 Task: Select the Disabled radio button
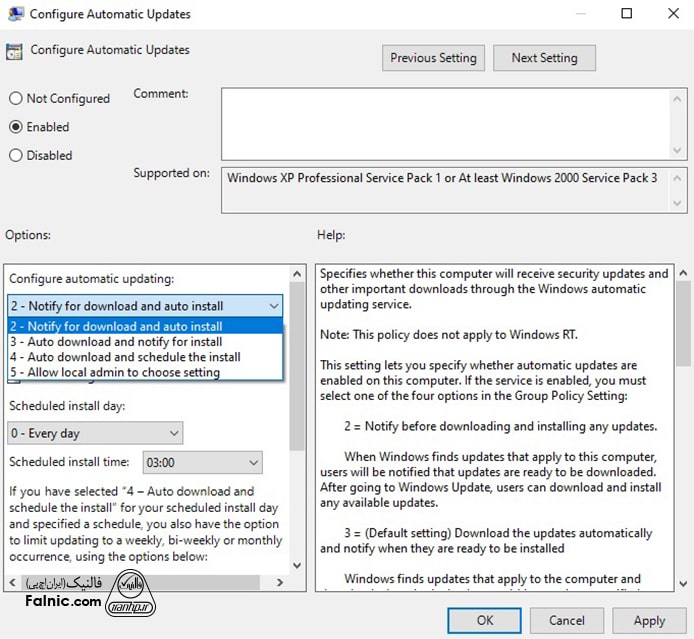16,156
